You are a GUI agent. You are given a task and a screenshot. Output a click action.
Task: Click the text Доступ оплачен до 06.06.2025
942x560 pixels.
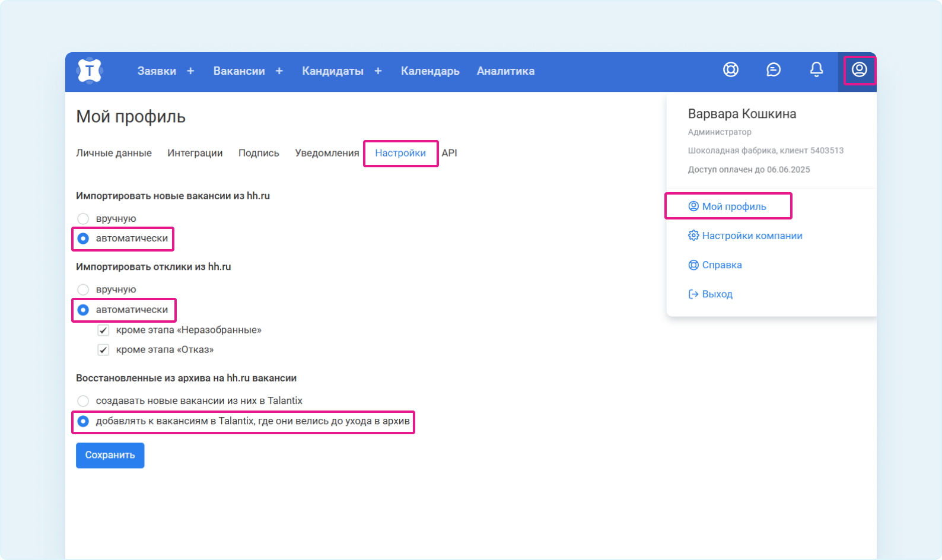pyautogui.click(x=749, y=170)
